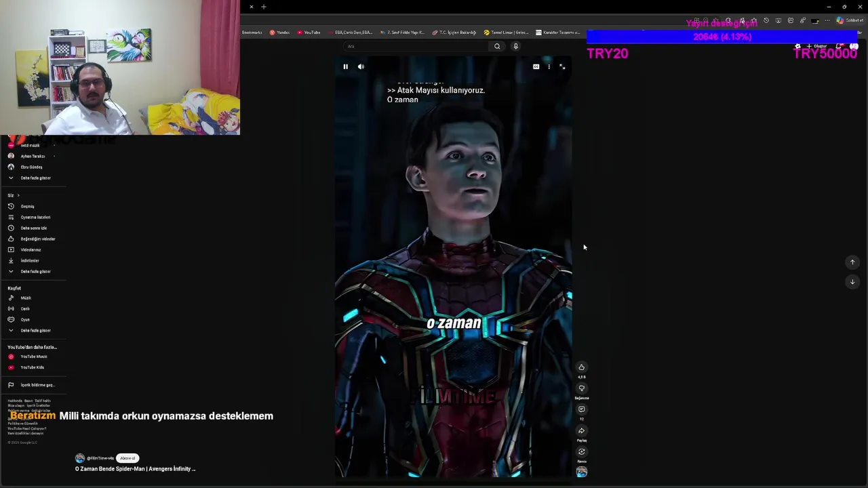Open the YouTube bookmark in the bar
The width and height of the screenshot is (868, 488).
click(x=309, y=33)
